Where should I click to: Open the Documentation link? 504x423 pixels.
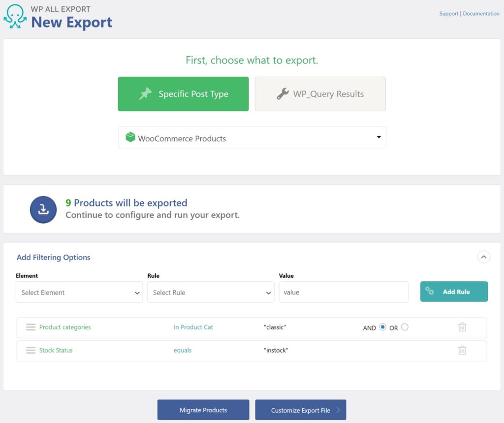(481, 13)
